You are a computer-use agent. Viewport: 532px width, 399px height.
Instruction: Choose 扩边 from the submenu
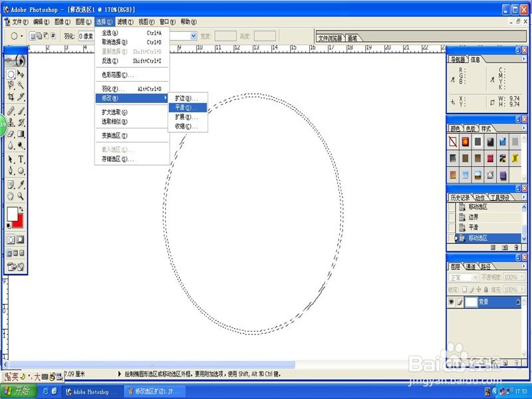[x=188, y=98]
